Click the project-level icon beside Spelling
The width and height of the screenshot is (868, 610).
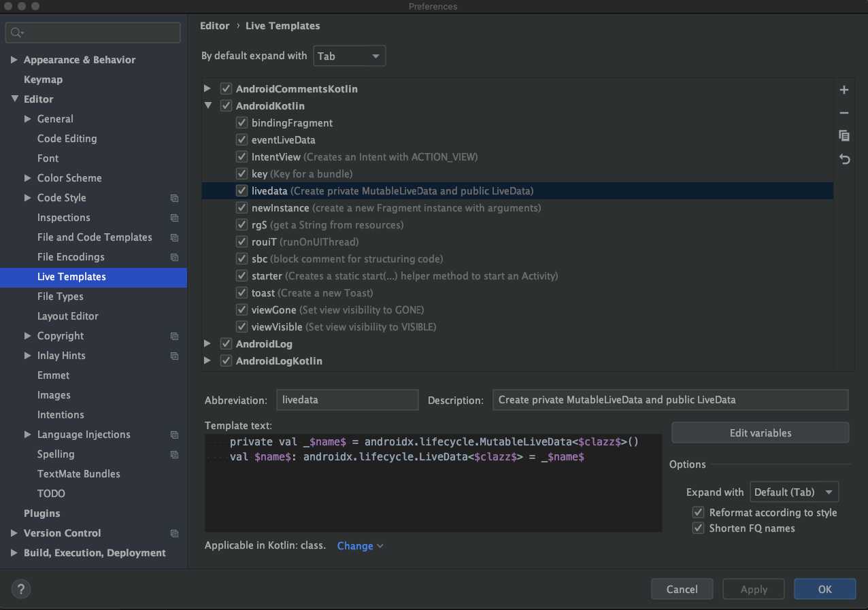coord(175,454)
